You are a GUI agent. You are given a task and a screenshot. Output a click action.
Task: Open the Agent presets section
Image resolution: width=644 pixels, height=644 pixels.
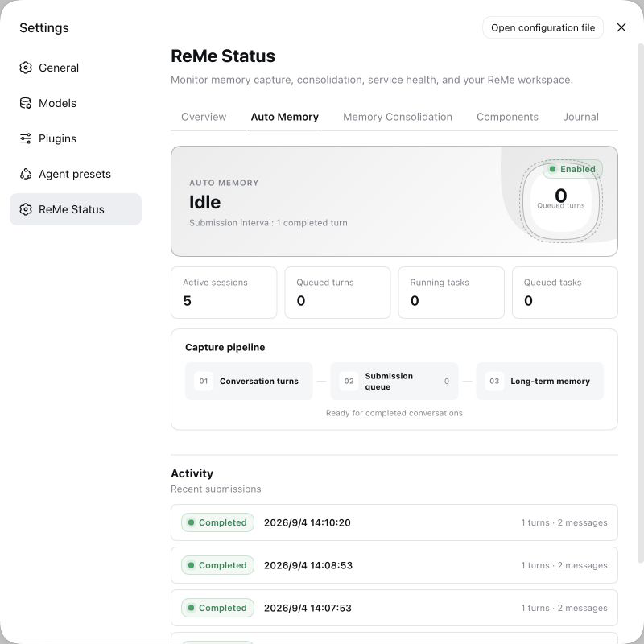click(76, 174)
